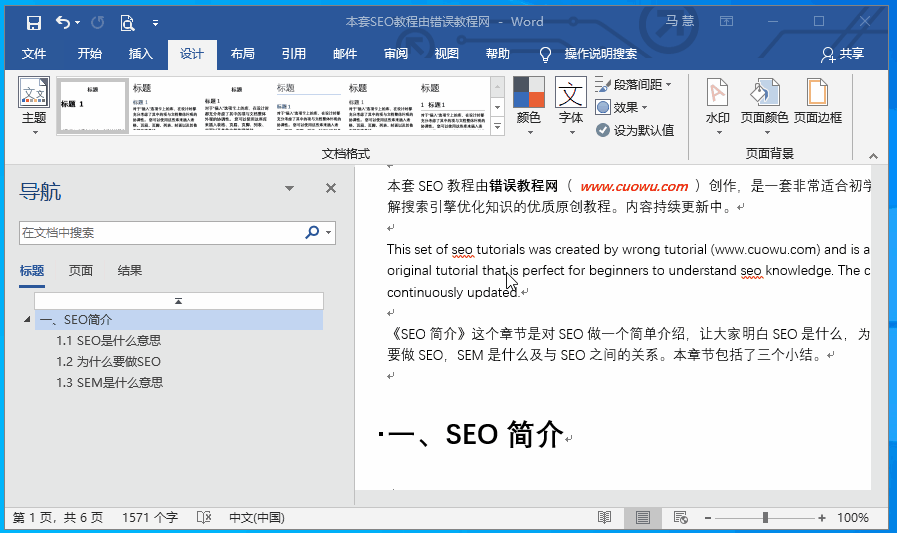The height and width of the screenshot is (533, 897).
Task: Open the 主题 themes gallery
Action: click(x=34, y=106)
